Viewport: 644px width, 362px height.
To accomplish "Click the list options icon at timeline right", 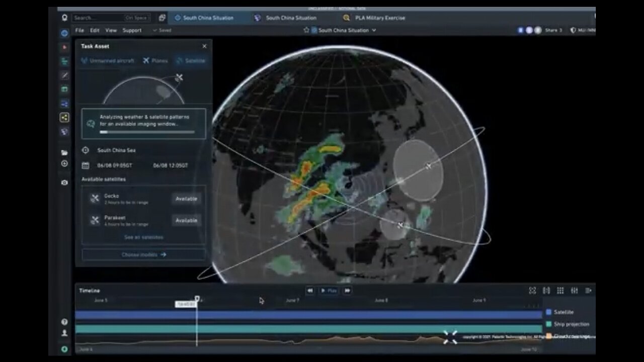I will [588, 291].
